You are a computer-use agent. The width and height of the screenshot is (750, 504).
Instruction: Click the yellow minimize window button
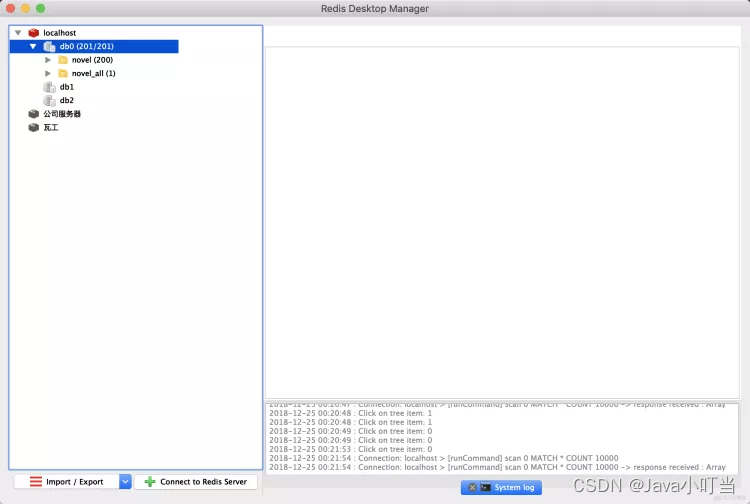(x=25, y=8)
